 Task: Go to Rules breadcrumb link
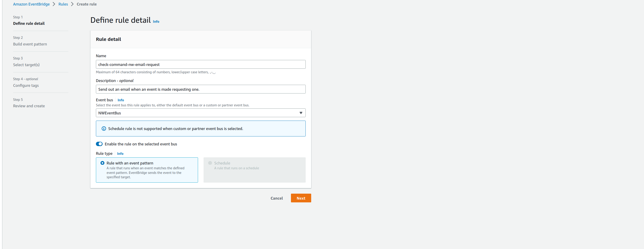(63, 4)
